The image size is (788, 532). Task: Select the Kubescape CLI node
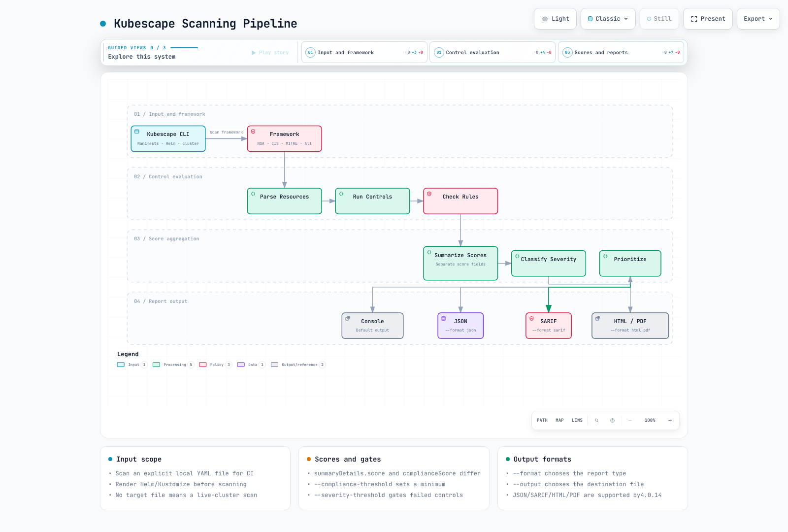click(168, 138)
